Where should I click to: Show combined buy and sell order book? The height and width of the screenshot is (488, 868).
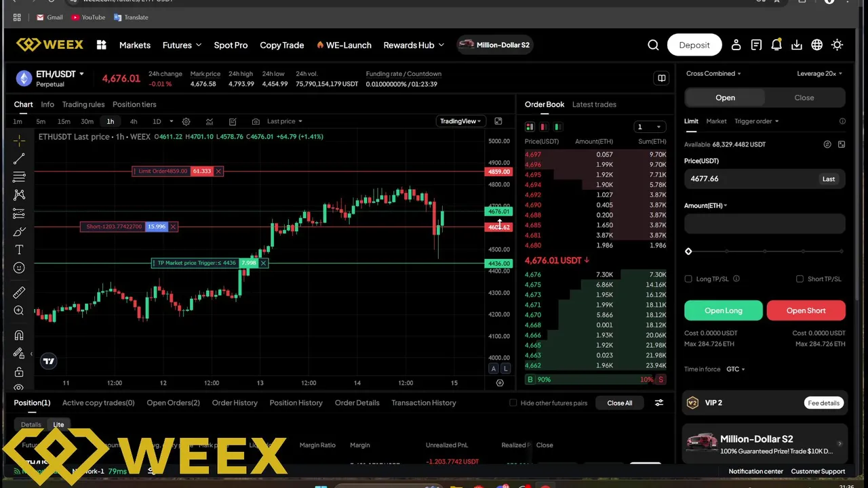click(x=530, y=127)
